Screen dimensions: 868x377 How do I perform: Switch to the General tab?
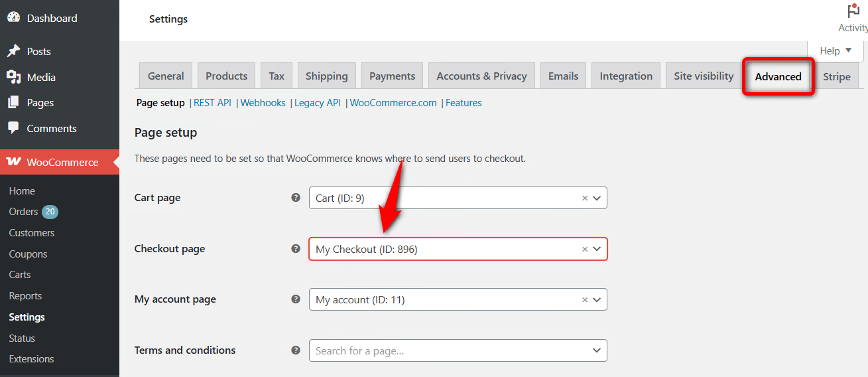coord(166,76)
